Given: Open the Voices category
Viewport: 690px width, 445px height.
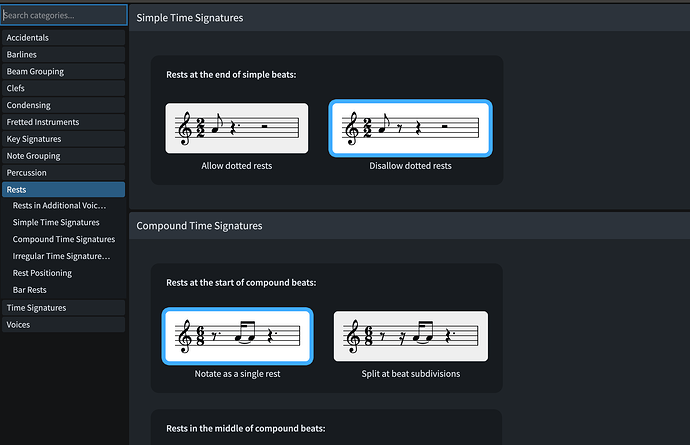Looking at the screenshot, I should coord(63,324).
